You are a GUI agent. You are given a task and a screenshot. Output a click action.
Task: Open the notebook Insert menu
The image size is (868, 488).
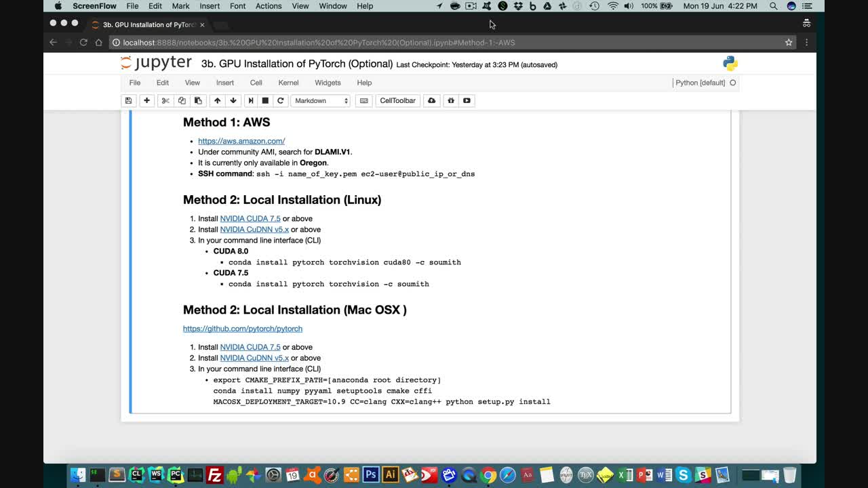point(225,83)
